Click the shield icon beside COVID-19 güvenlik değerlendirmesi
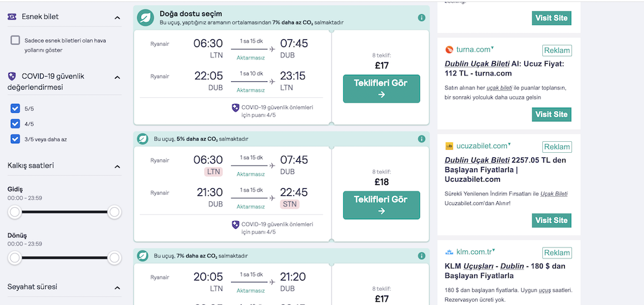Screen dimensions: 644x305 click(x=12, y=77)
